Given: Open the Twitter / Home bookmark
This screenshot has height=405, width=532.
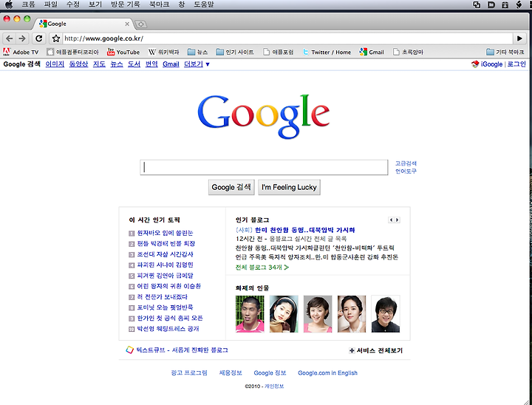Looking at the screenshot, I should [x=327, y=52].
